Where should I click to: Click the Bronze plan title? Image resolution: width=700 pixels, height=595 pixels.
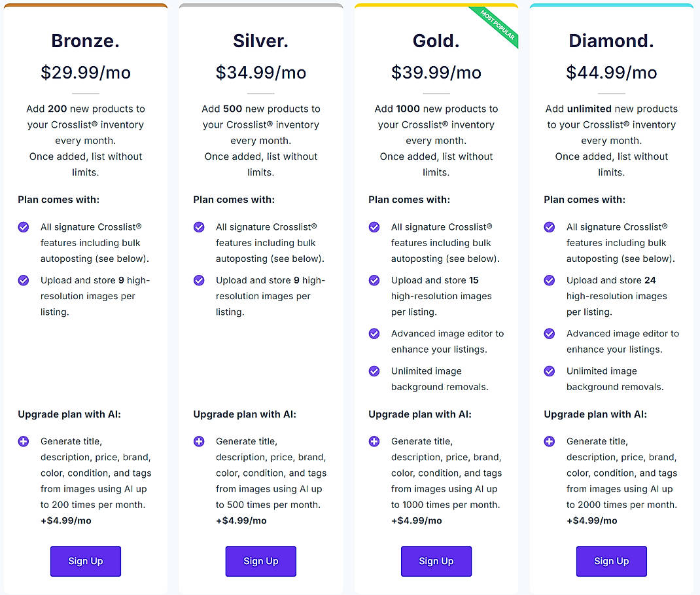tap(85, 41)
